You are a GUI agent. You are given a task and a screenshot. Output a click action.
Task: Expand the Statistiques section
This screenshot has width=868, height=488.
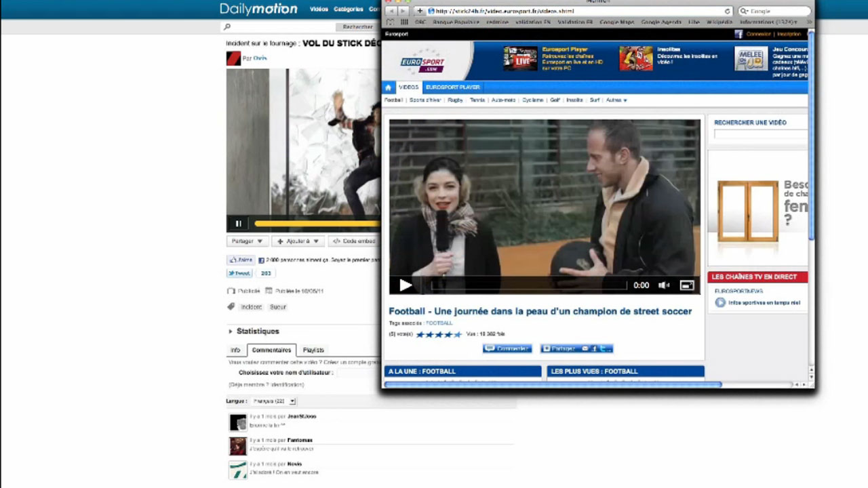tap(253, 331)
